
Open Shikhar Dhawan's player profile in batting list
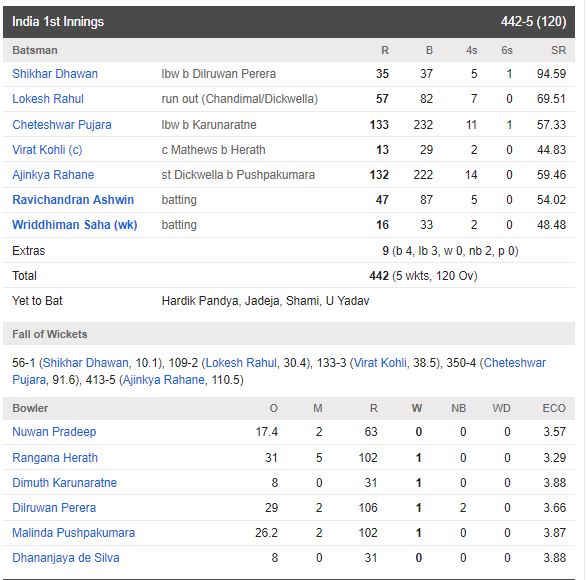pyautogui.click(x=55, y=74)
